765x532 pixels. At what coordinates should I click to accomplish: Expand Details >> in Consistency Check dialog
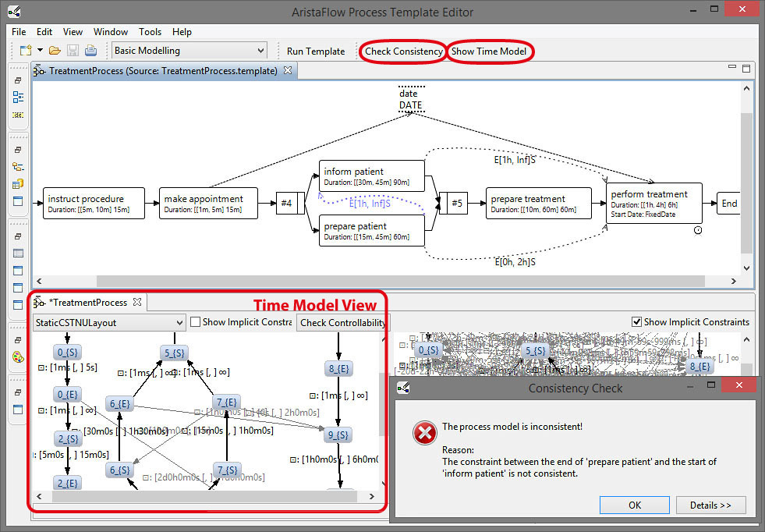(x=711, y=505)
